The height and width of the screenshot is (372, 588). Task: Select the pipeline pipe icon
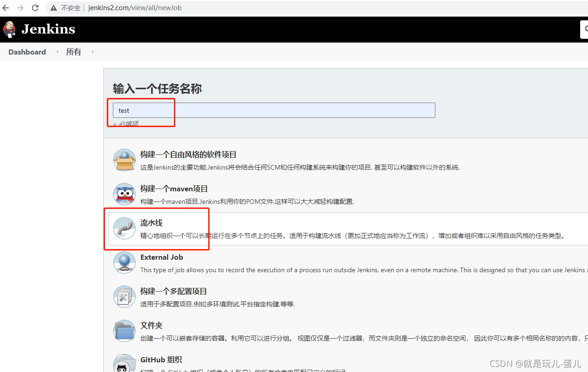point(124,228)
